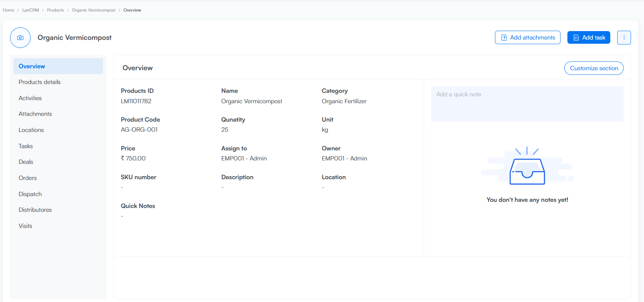The width and height of the screenshot is (644, 302).
Task: Click the Add attachments button
Action: point(528,38)
